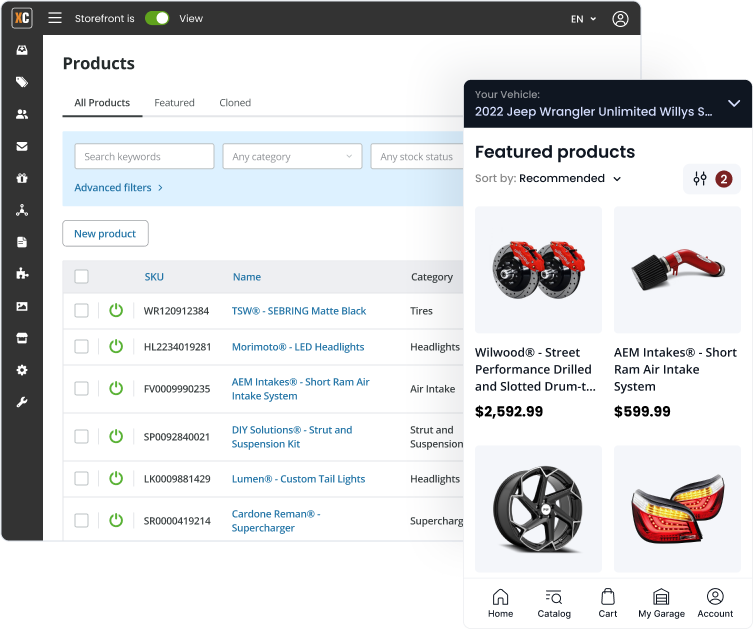Open the black wheel product thumbnail

click(538, 508)
